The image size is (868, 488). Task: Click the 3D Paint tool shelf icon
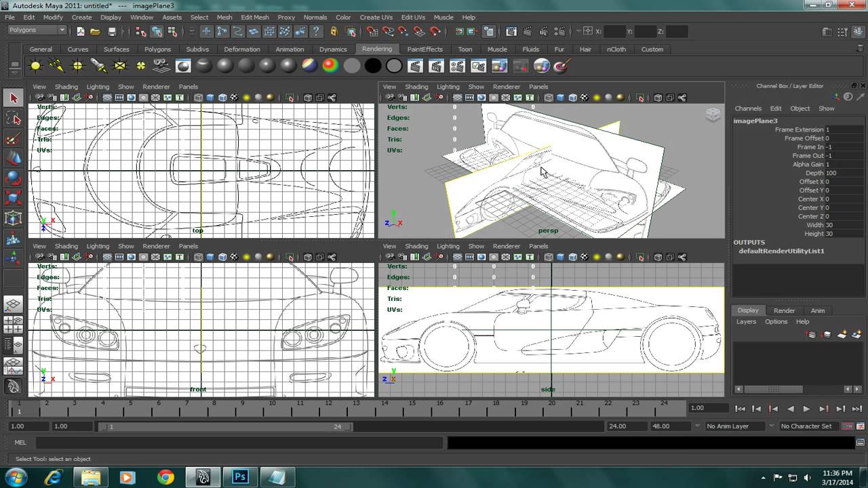tap(561, 66)
